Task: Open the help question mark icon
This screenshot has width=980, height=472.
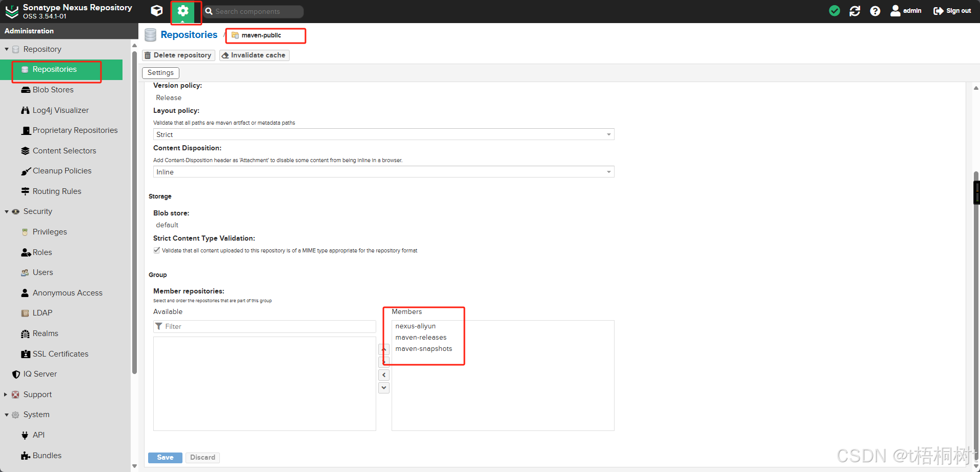Action: [x=875, y=11]
